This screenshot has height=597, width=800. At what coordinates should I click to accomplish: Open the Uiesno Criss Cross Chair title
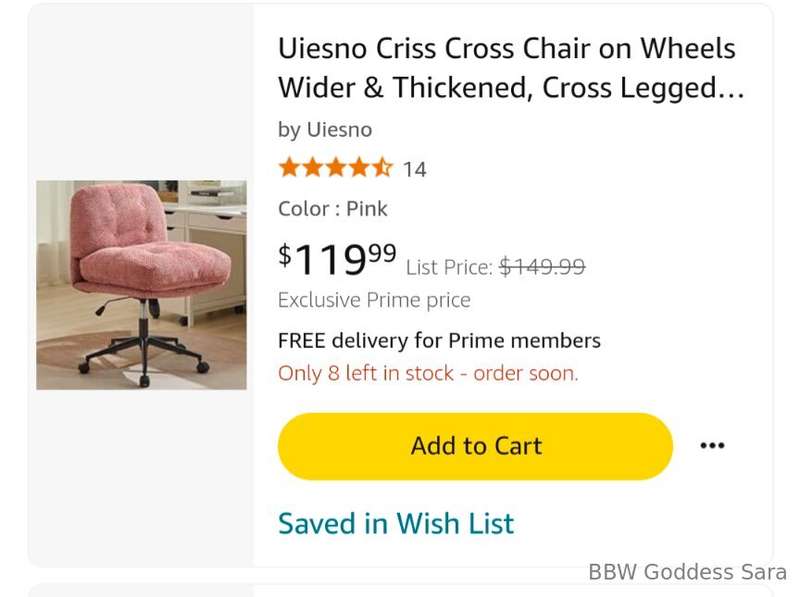click(x=510, y=68)
